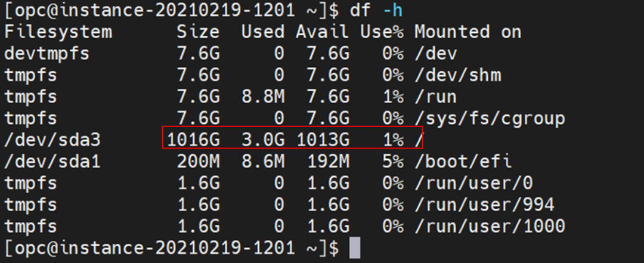Click the 'Use%' column header
This screenshot has height=263, width=644.
coord(382,32)
